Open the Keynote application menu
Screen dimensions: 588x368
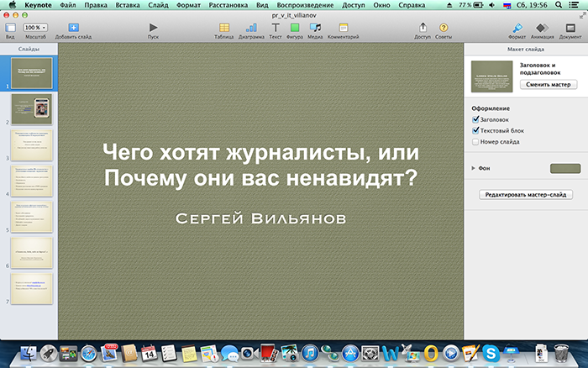click(x=38, y=5)
